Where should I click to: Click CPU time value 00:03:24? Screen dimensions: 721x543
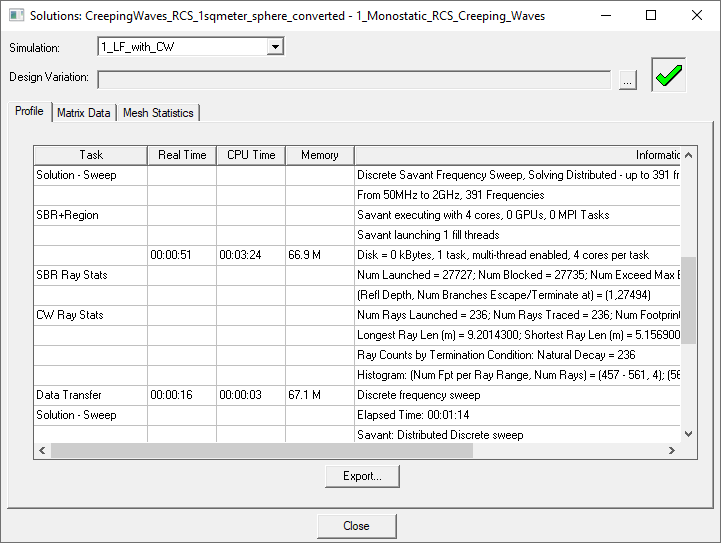[x=251, y=255]
